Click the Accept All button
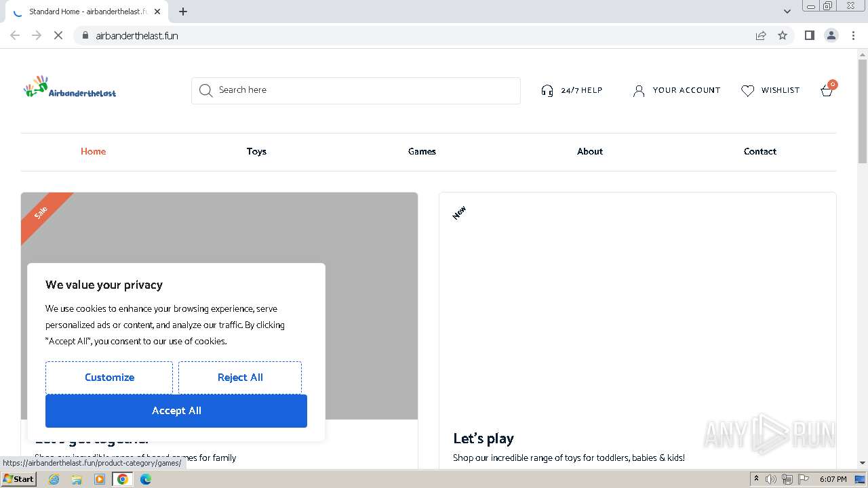 pyautogui.click(x=176, y=411)
